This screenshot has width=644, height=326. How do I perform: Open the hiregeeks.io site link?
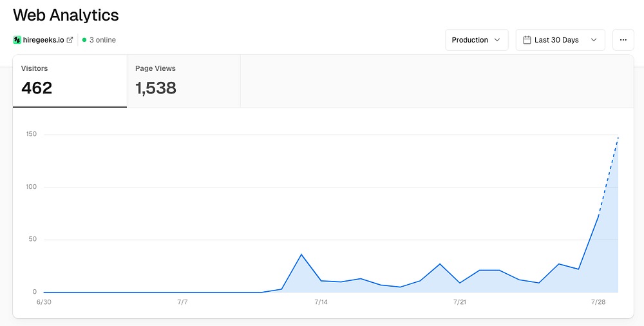click(x=44, y=40)
